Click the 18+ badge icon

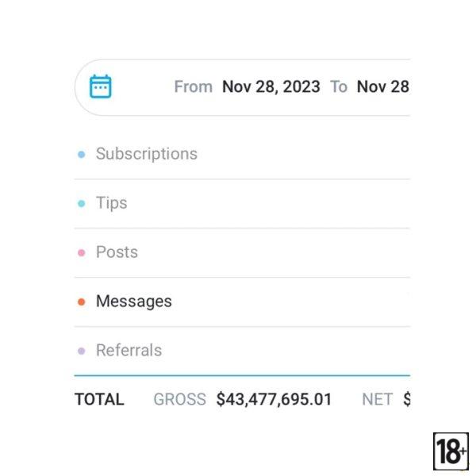click(451, 451)
